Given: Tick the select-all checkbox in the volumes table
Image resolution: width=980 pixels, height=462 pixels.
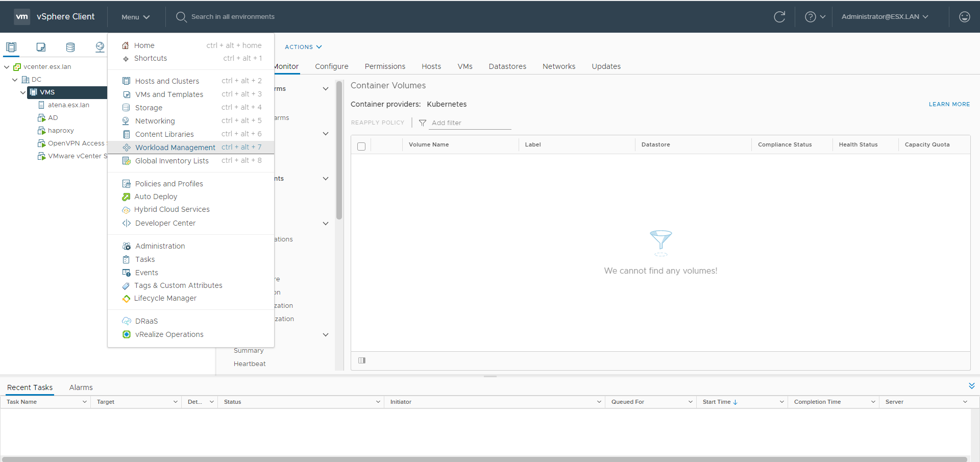Looking at the screenshot, I should (x=361, y=147).
